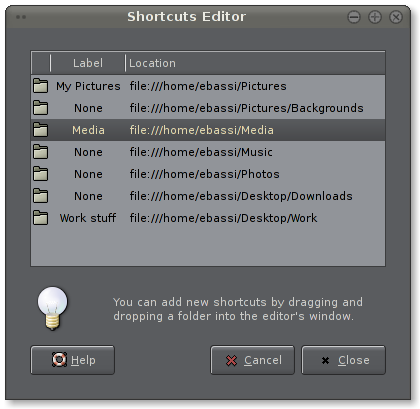Click the light bulb tip icon
This screenshot has width=420, height=409.
click(x=52, y=308)
